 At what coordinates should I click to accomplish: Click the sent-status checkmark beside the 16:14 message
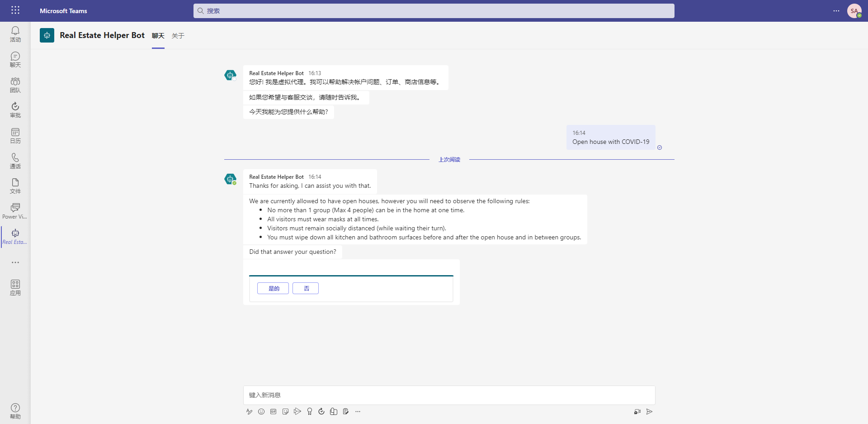tap(660, 148)
